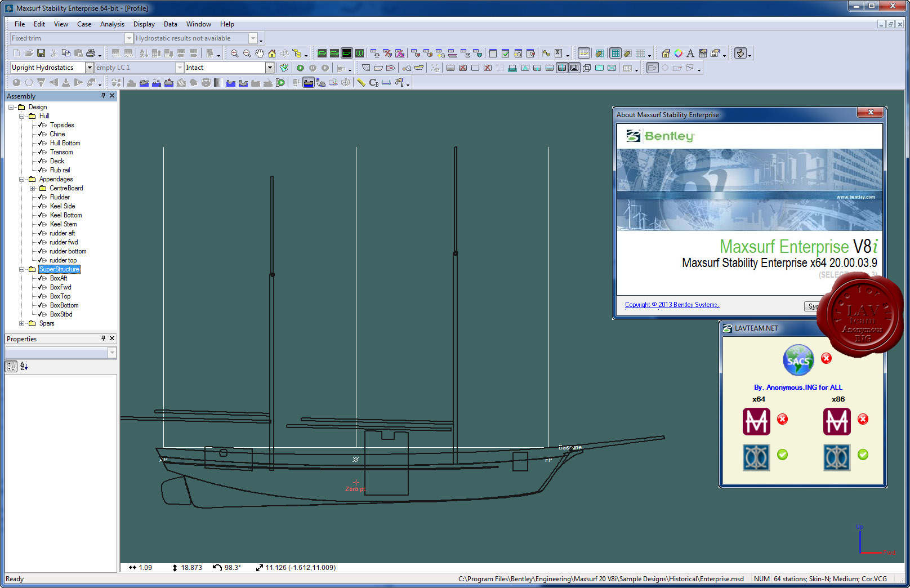Open the Display menu
Viewport: 910px width, 588px height.
pos(144,24)
